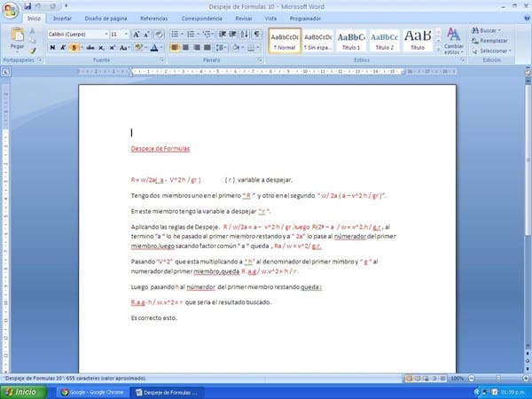Viewport: 532px width, 399px height.
Task: Click the vertical scrollbar thumb
Action: click(x=528, y=160)
